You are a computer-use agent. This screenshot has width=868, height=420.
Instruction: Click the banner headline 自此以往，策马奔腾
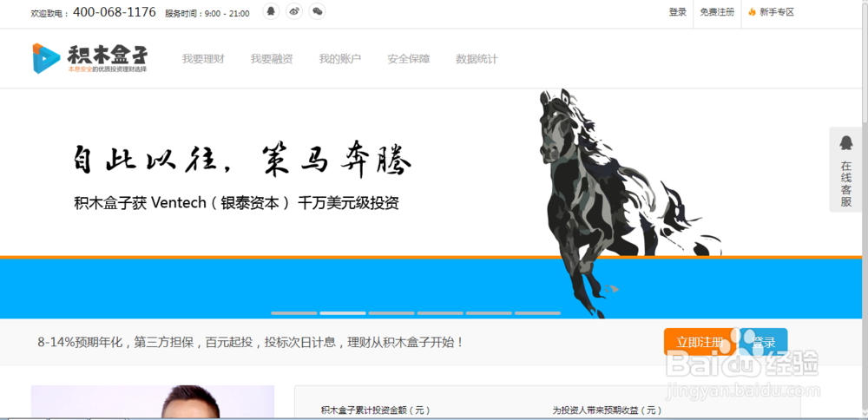(x=243, y=160)
